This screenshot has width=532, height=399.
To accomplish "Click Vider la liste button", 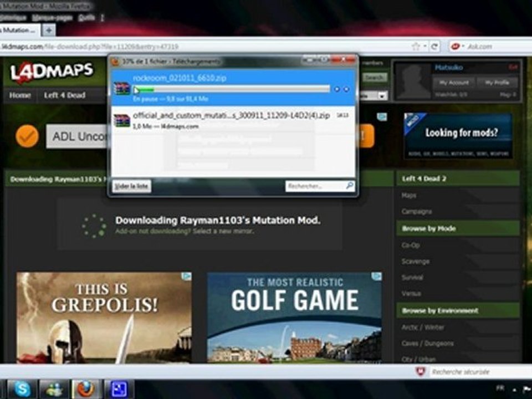I will coord(132,186).
